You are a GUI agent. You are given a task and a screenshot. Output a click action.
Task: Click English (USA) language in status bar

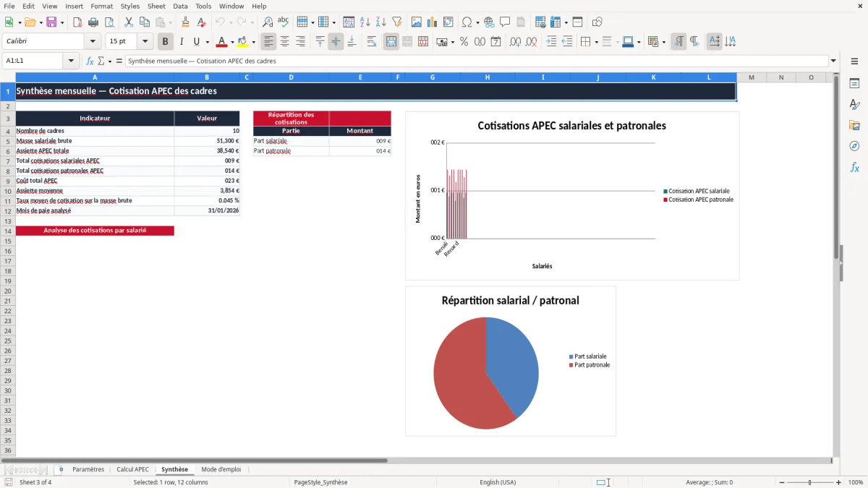pos(498,482)
